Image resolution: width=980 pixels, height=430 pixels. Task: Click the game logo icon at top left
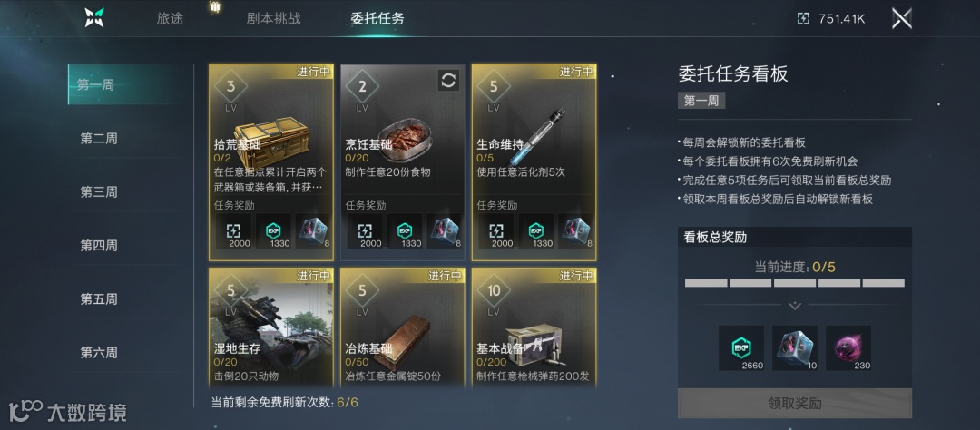point(94,17)
